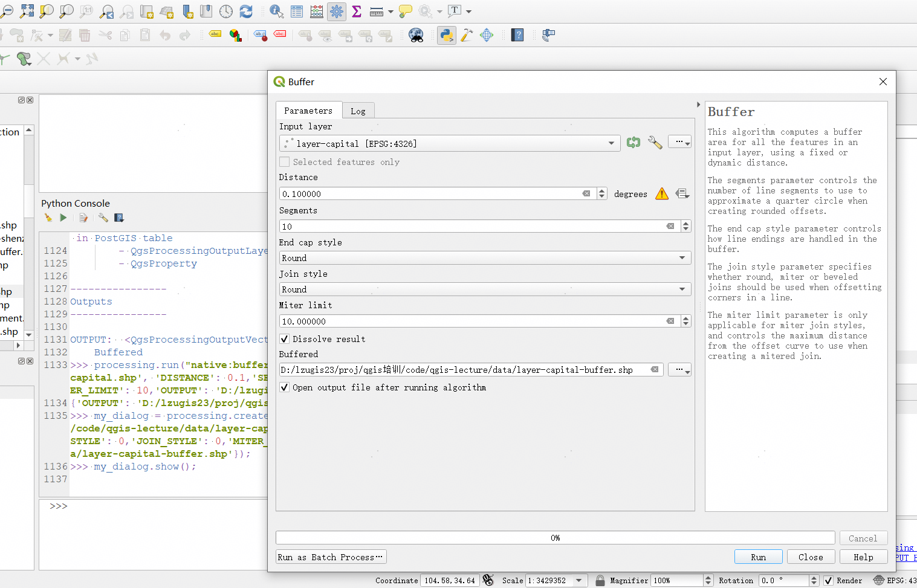Open the Python Console code editor

point(83,218)
